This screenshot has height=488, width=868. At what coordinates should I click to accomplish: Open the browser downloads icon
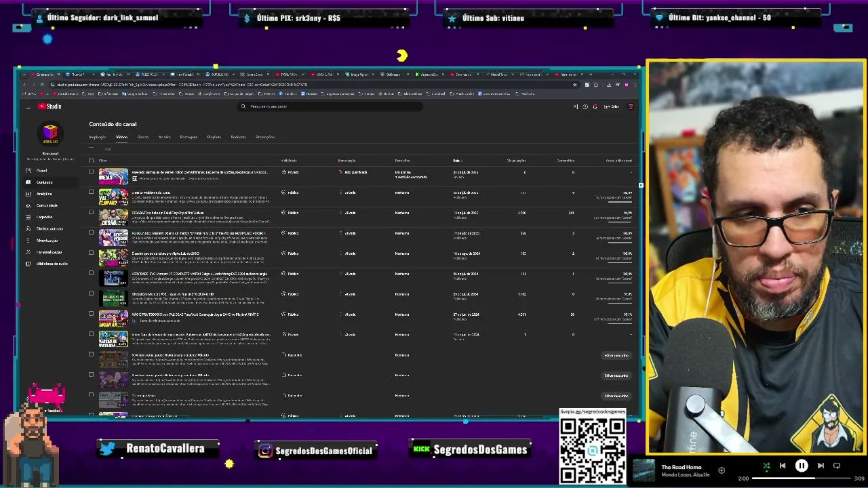coord(608,85)
